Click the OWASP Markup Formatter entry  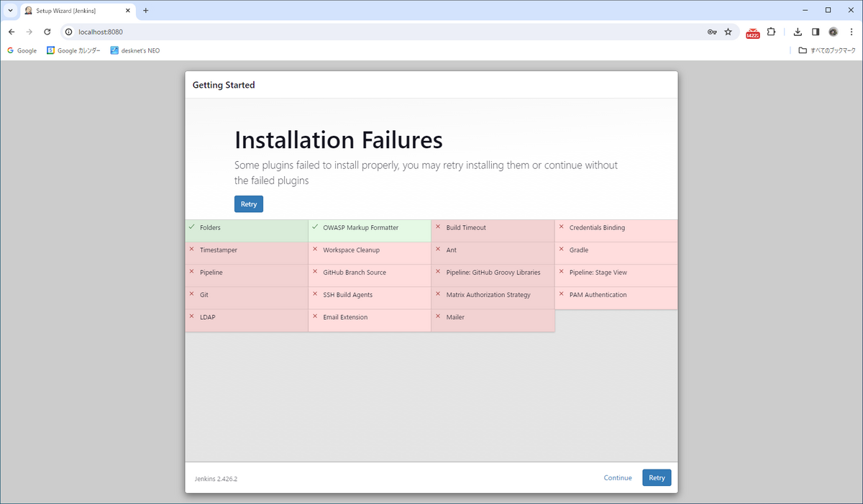370,231
